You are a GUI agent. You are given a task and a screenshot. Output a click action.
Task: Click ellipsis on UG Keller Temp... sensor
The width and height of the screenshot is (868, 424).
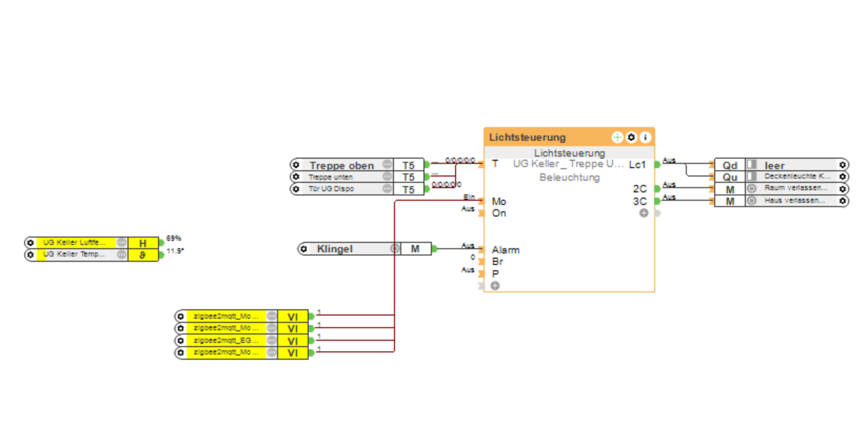(x=121, y=255)
